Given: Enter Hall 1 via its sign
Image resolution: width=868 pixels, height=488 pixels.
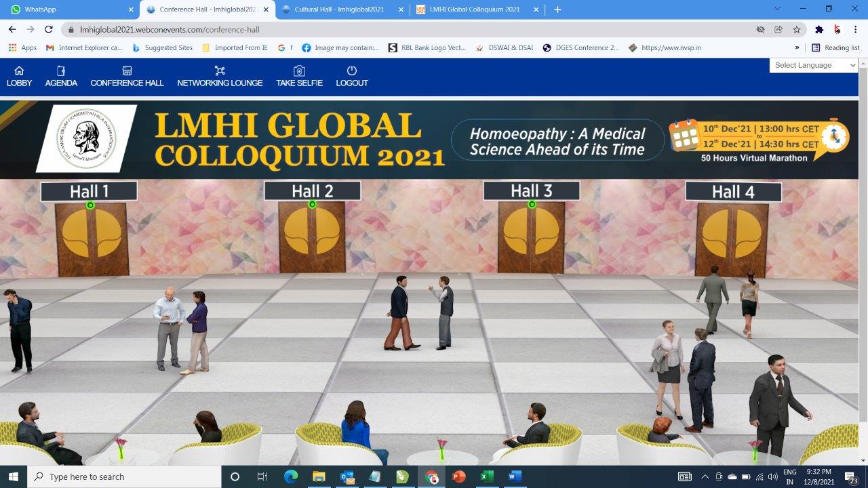Looking at the screenshot, I should pyautogui.click(x=89, y=191).
